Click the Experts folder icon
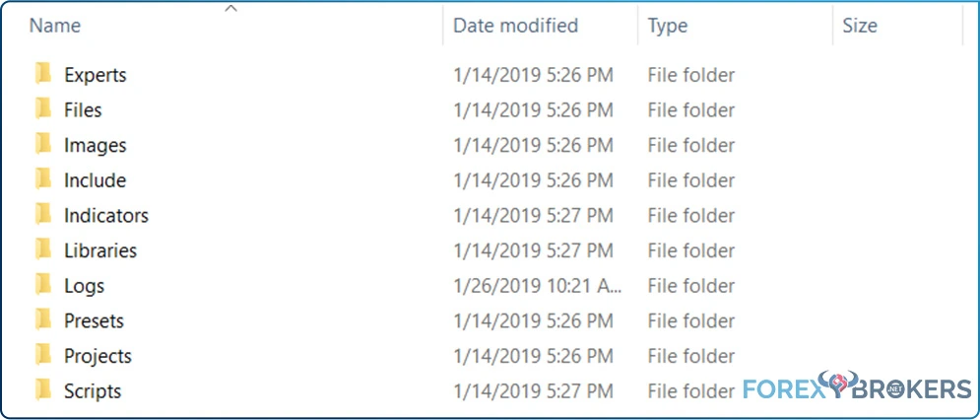The width and height of the screenshot is (980, 420). point(43,75)
